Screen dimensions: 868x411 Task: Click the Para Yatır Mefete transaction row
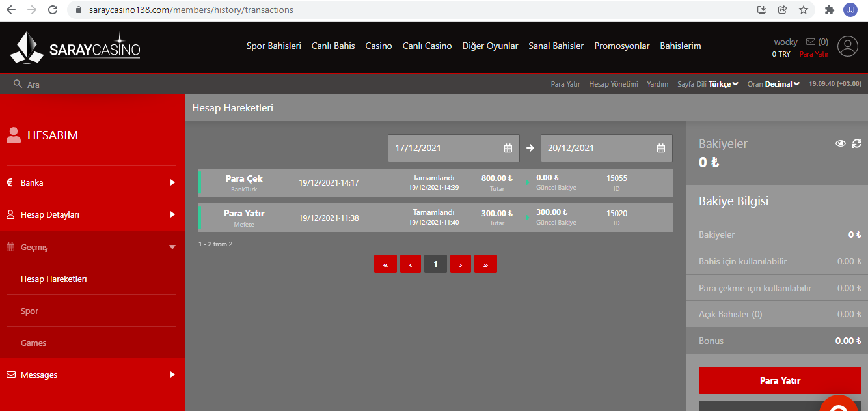435,218
